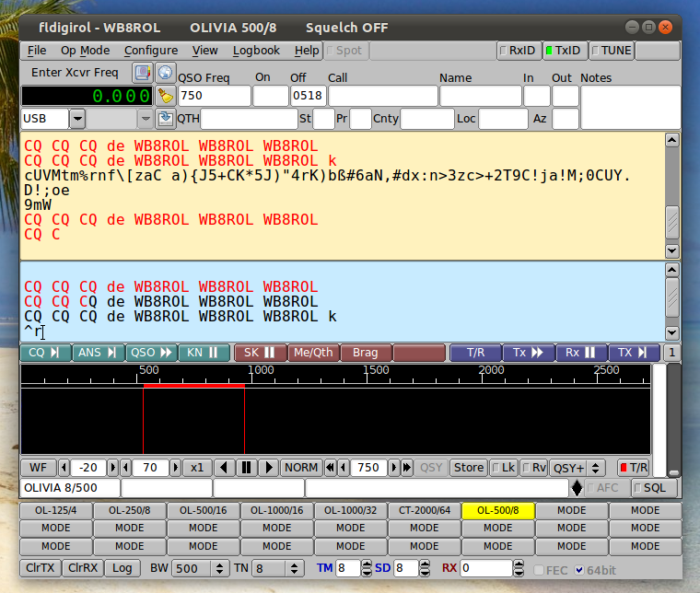The height and width of the screenshot is (593, 700).
Task: Run the Tx macro with double arrows
Action: click(529, 353)
